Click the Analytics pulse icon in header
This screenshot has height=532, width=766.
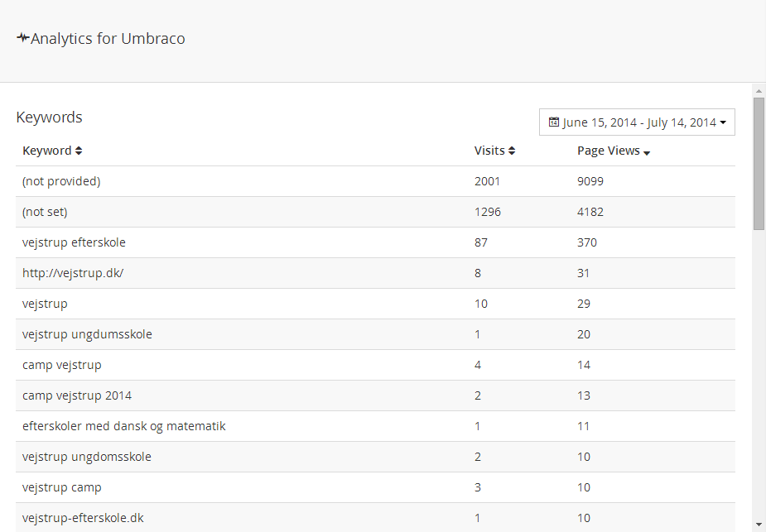pyautogui.click(x=22, y=39)
